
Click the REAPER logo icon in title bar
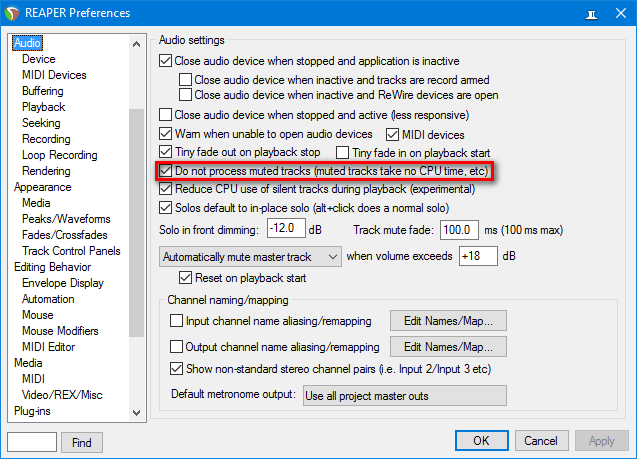(13, 12)
